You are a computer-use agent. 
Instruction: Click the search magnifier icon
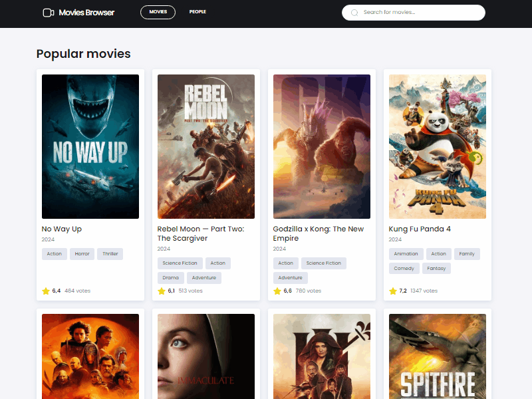(354, 13)
